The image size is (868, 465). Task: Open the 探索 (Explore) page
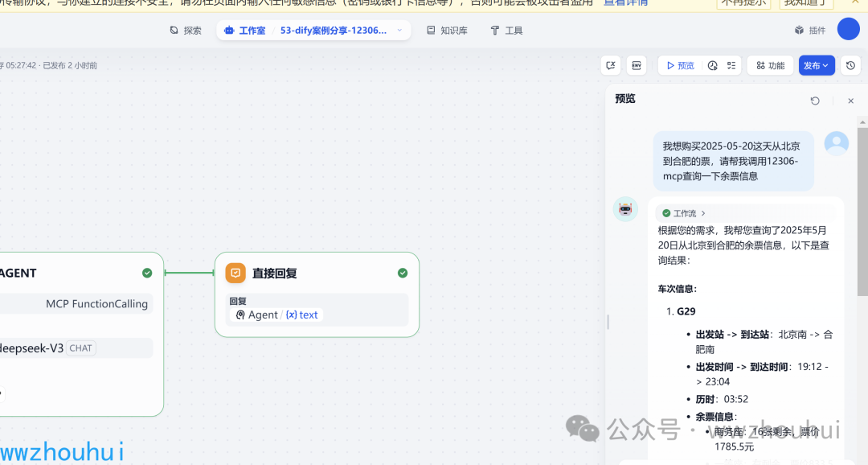pyautogui.click(x=186, y=31)
